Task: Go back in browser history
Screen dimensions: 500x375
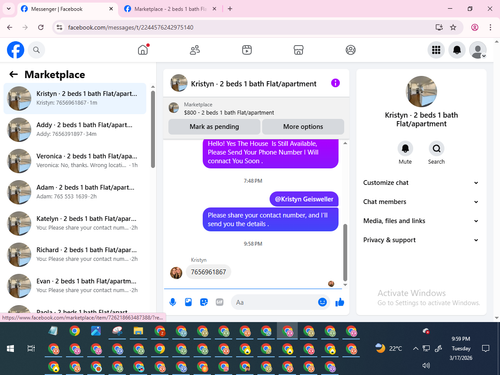Action: (10, 27)
